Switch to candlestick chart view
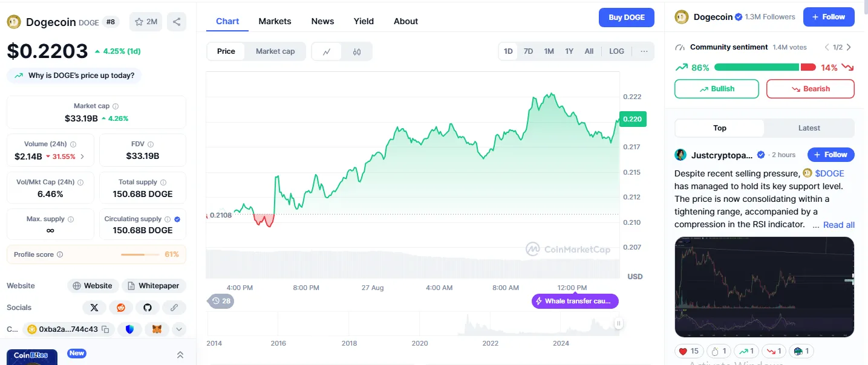 pyautogui.click(x=357, y=51)
